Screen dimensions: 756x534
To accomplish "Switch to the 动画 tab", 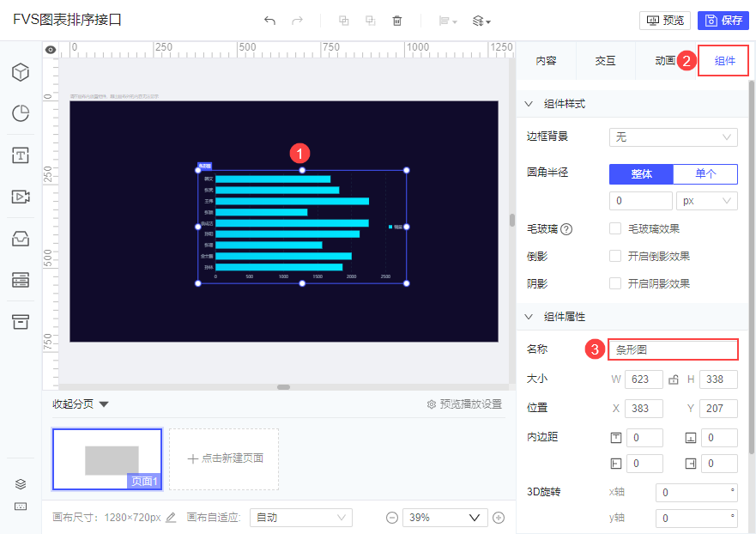I will (665, 61).
